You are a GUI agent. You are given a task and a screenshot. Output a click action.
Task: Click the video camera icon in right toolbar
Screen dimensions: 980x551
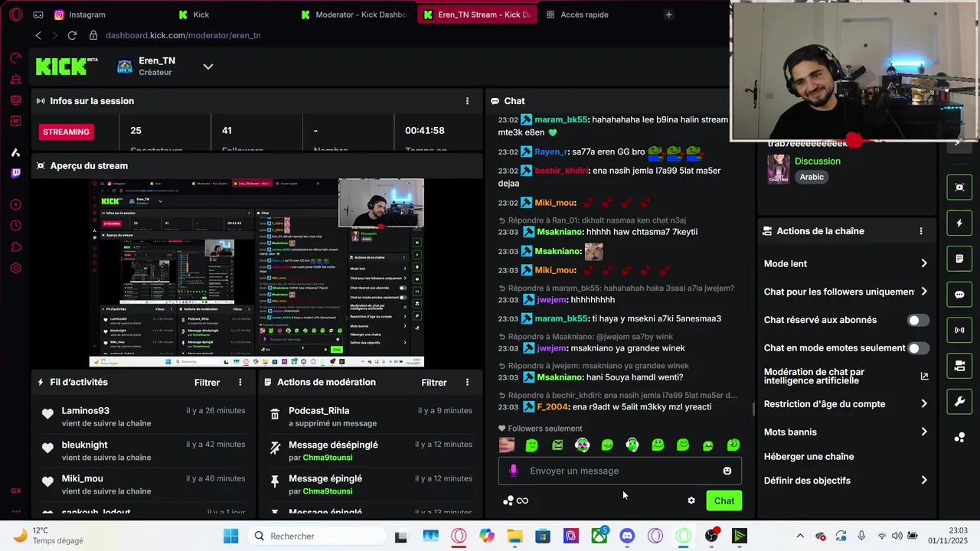pos(959,367)
